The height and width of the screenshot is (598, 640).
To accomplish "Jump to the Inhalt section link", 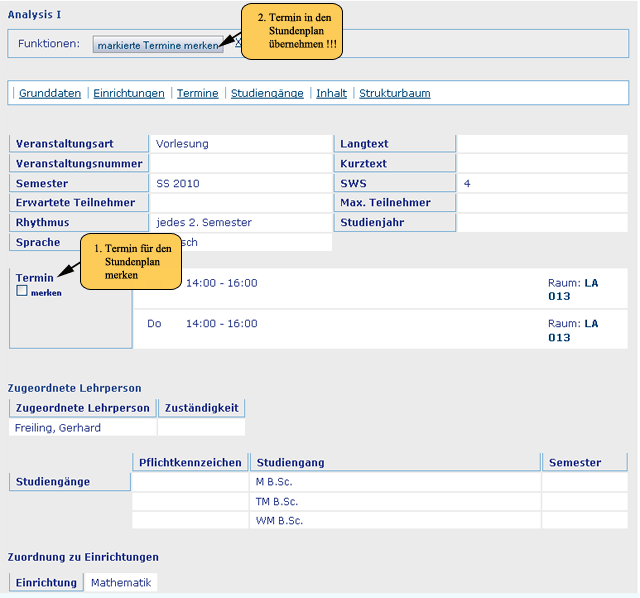I will [x=331, y=93].
